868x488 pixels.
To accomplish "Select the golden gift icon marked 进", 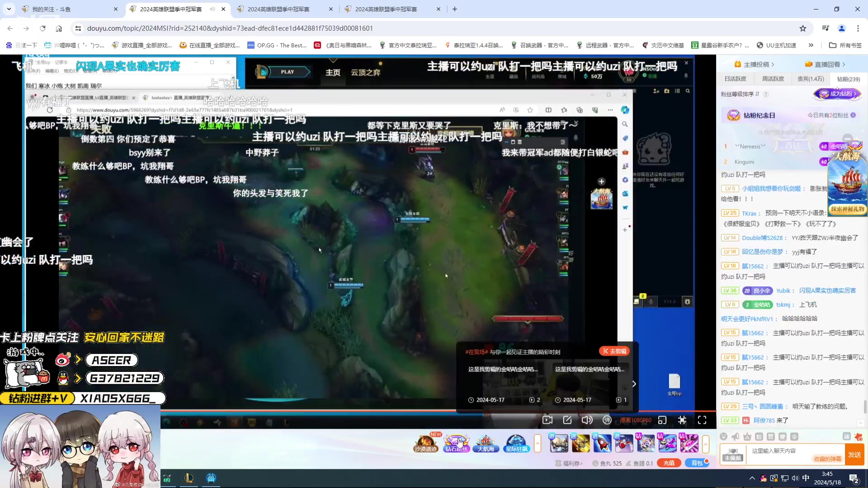I will coord(580,444).
